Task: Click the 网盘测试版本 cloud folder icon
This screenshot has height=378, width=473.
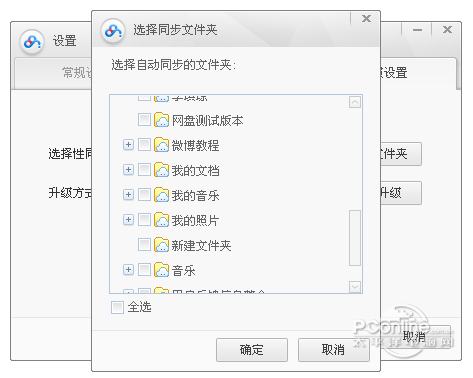Action: pos(162,120)
